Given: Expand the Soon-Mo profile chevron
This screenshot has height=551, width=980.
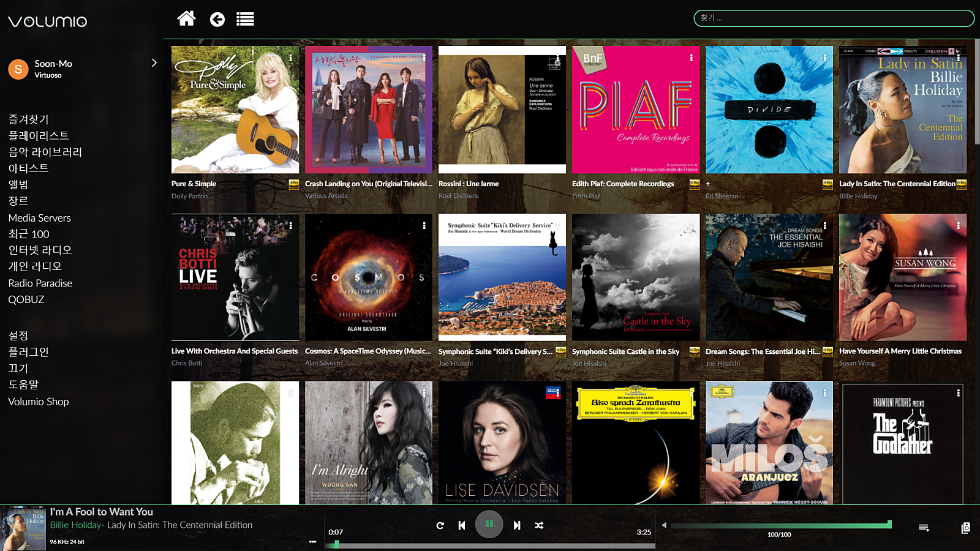Looking at the screenshot, I should (x=154, y=62).
